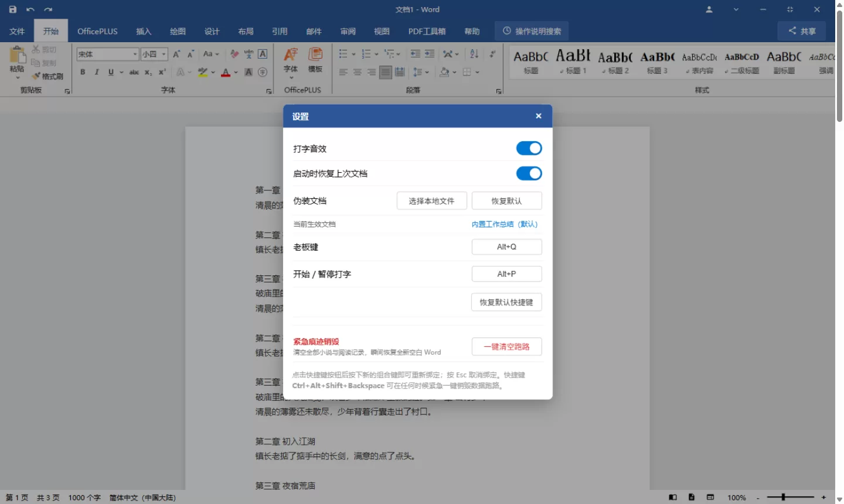
Task: Click the user account icon
Action: point(709,9)
